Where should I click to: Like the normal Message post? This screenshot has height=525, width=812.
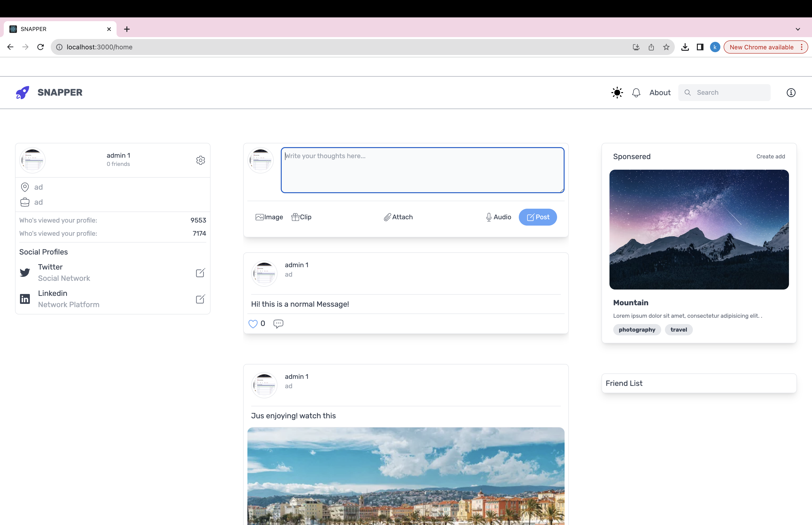[x=253, y=324]
